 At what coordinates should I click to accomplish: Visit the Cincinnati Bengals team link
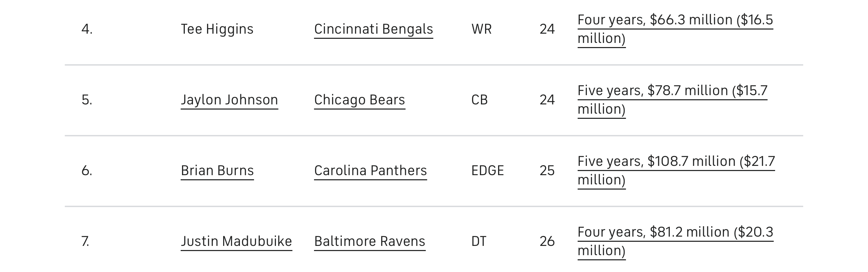pos(374,29)
